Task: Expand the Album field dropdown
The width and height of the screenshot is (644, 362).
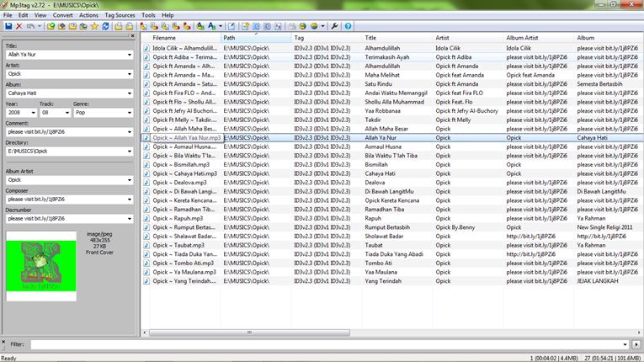Action: point(130,93)
